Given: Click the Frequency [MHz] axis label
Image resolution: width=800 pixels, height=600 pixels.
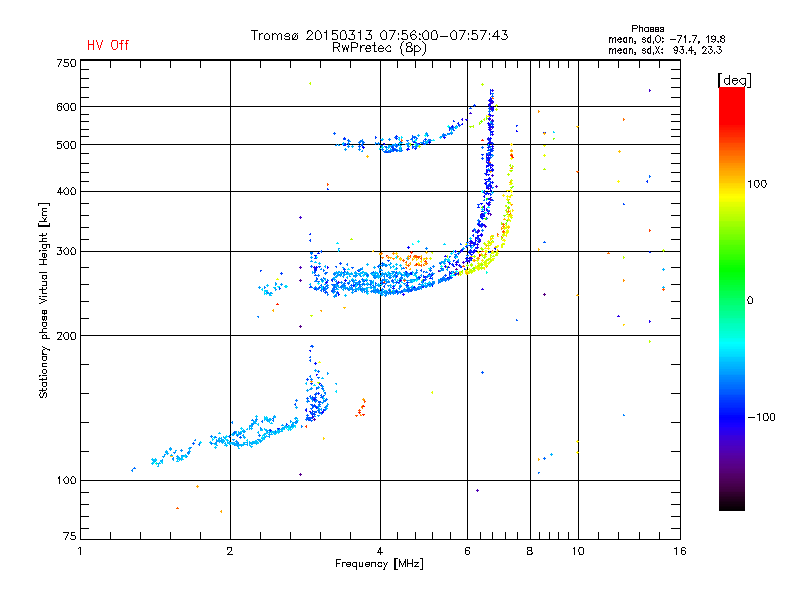Looking at the screenshot, I should pyautogui.click(x=379, y=564).
